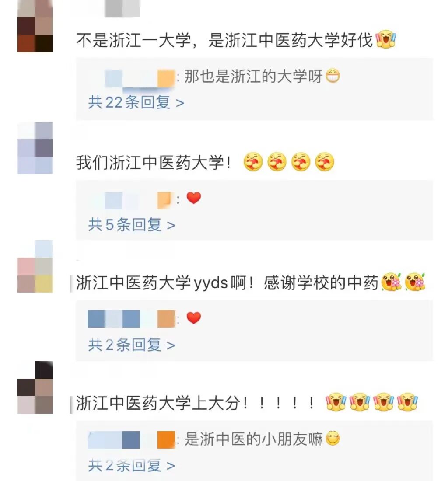Click the red heart in the second comment's reply
The width and height of the screenshot is (448, 481).
click(194, 198)
